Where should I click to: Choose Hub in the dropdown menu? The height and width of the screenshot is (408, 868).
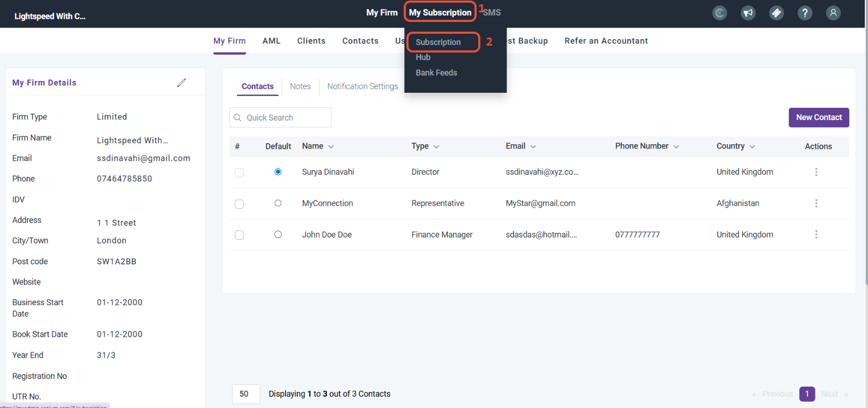(x=423, y=57)
